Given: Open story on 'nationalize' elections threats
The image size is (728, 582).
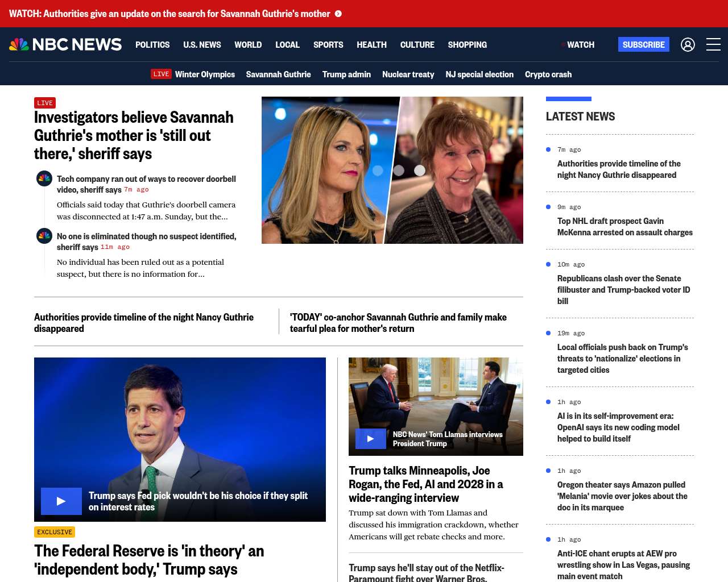Looking at the screenshot, I should [623, 359].
